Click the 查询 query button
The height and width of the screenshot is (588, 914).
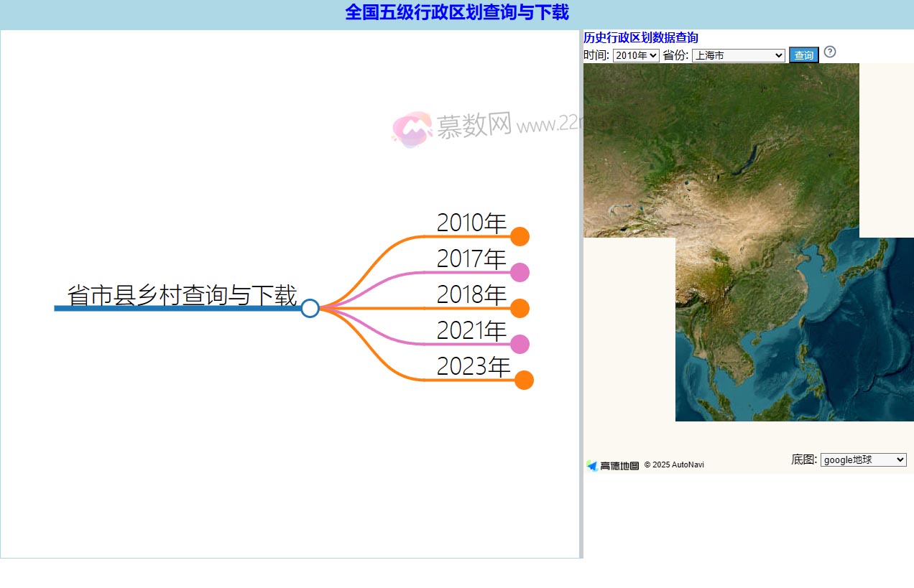coord(803,55)
